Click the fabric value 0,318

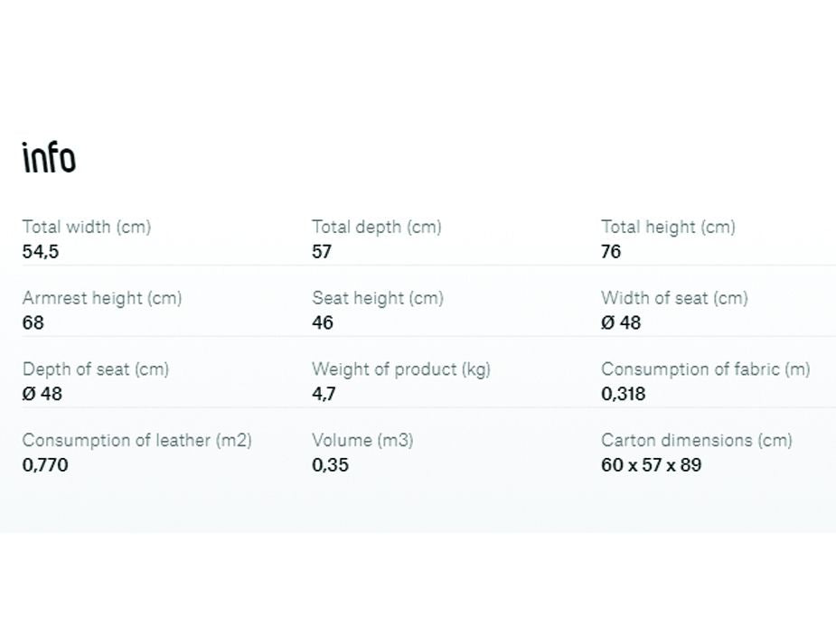tap(624, 394)
